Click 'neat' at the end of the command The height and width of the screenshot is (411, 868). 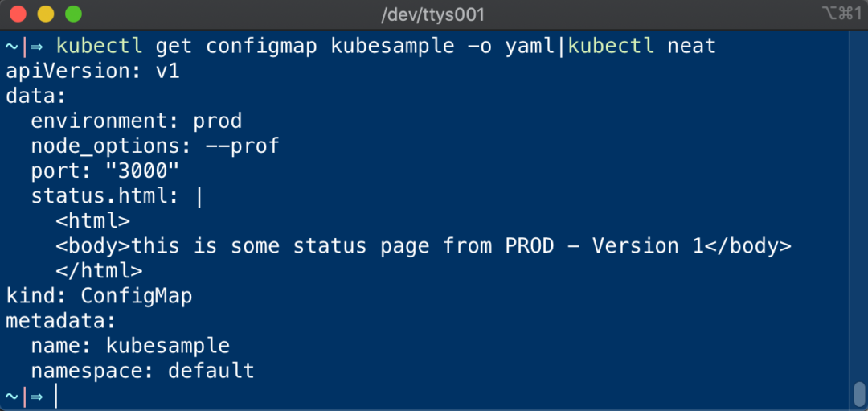(691, 47)
